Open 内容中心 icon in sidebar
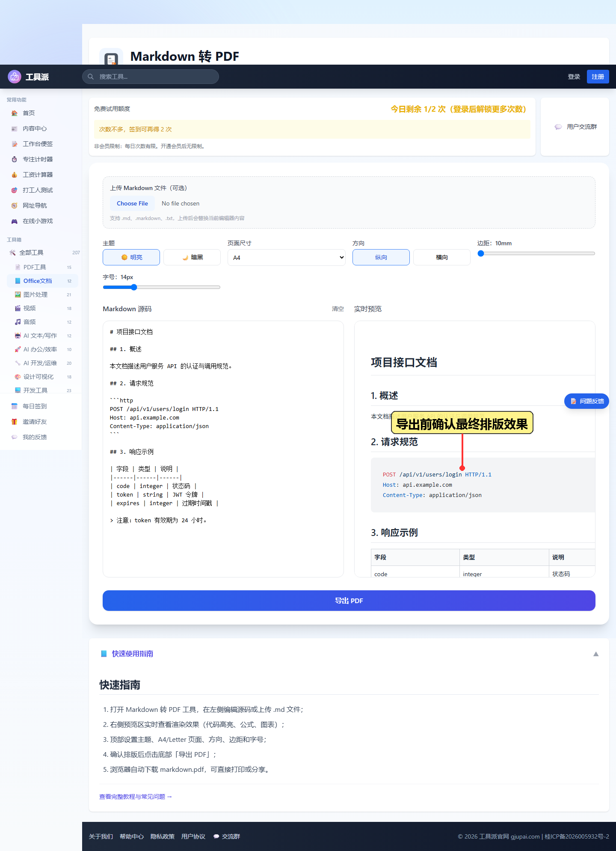This screenshot has width=616, height=851. coord(15,128)
